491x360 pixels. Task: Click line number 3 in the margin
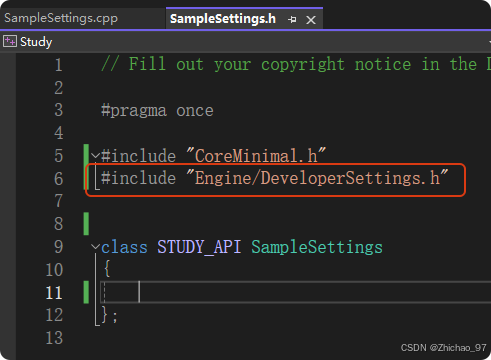point(59,110)
